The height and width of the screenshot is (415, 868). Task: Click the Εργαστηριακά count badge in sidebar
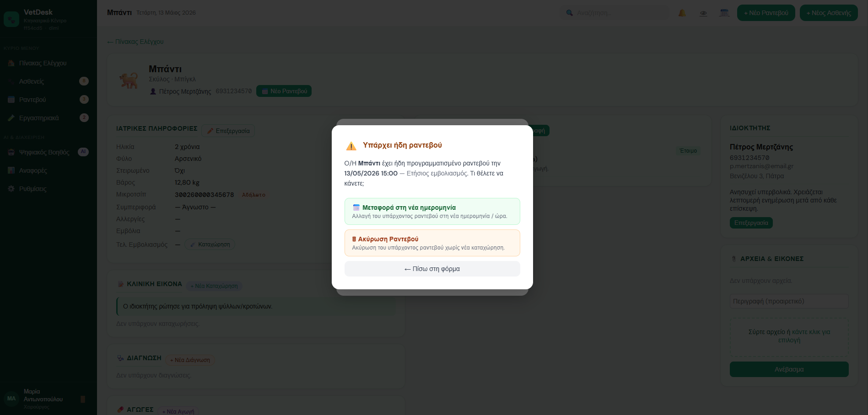(84, 117)
